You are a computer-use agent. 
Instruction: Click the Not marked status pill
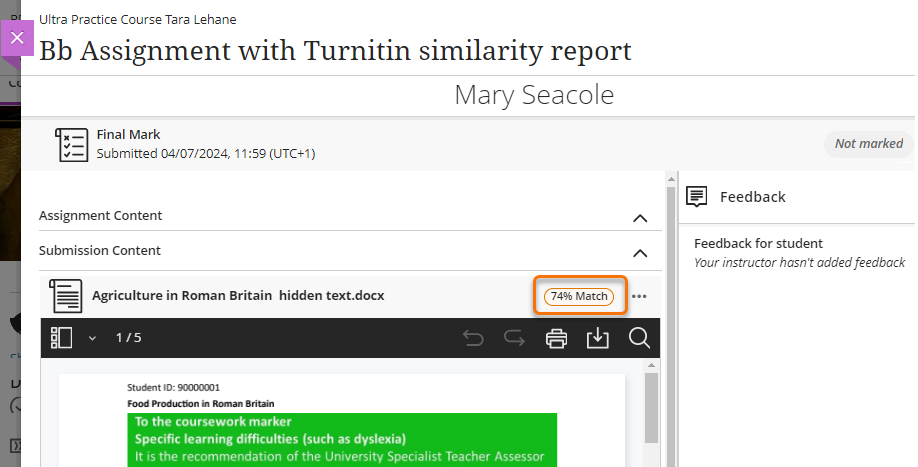pos(868,144)
